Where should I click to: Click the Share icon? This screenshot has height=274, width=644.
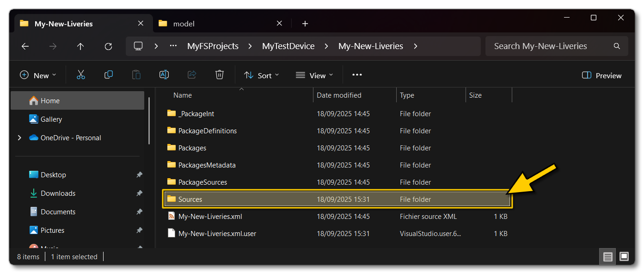coord(192,75)
